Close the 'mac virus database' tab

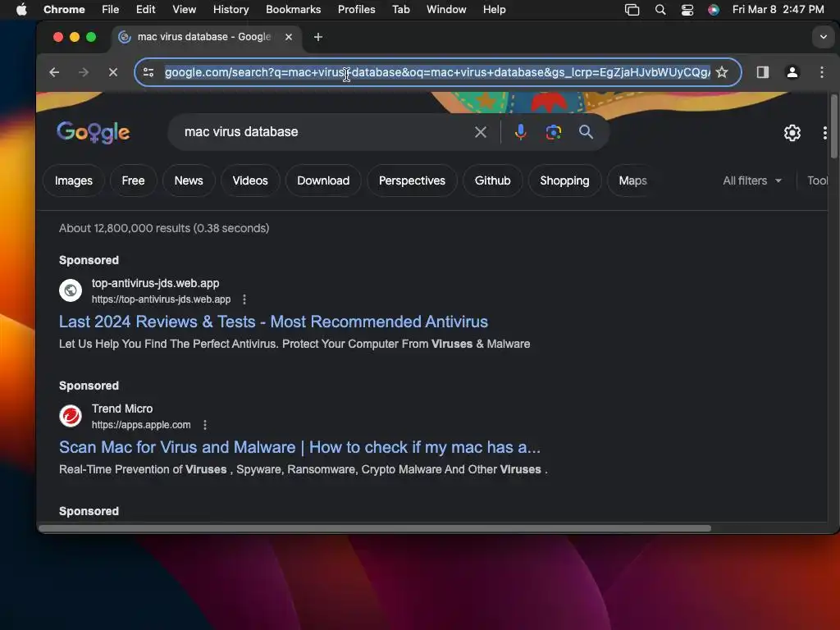[289, 37]
